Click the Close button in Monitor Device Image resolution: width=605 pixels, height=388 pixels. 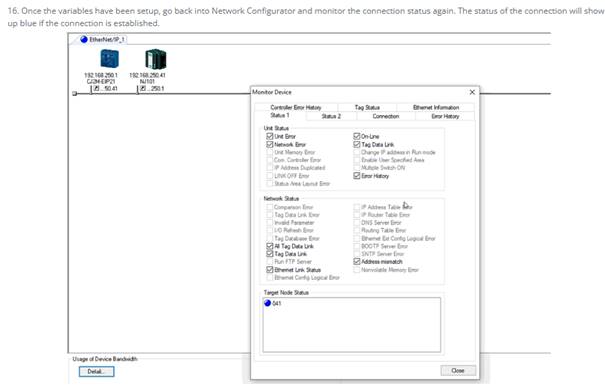tap(458, 370)
